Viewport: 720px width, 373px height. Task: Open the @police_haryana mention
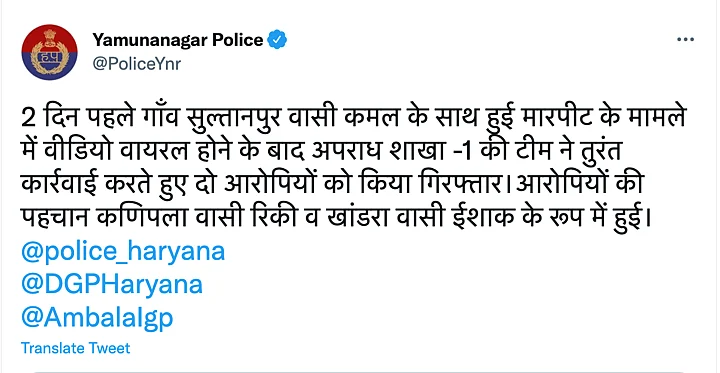[123, 253]
